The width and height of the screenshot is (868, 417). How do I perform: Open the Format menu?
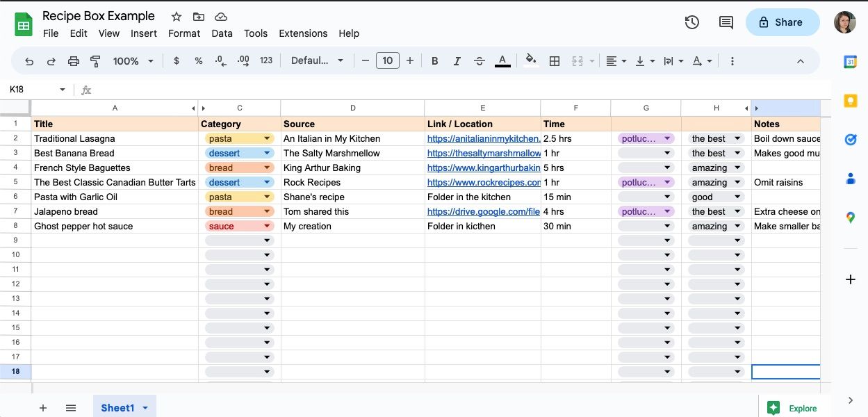pos(183,33)
